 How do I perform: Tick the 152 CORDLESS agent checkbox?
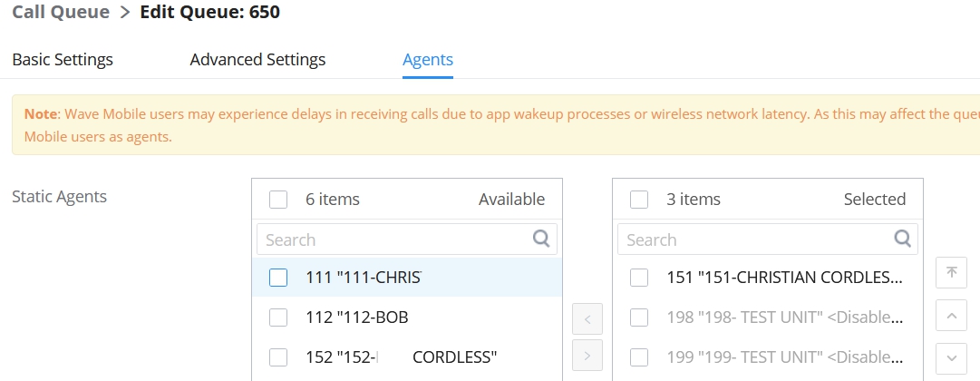click(x=278, y=357)
